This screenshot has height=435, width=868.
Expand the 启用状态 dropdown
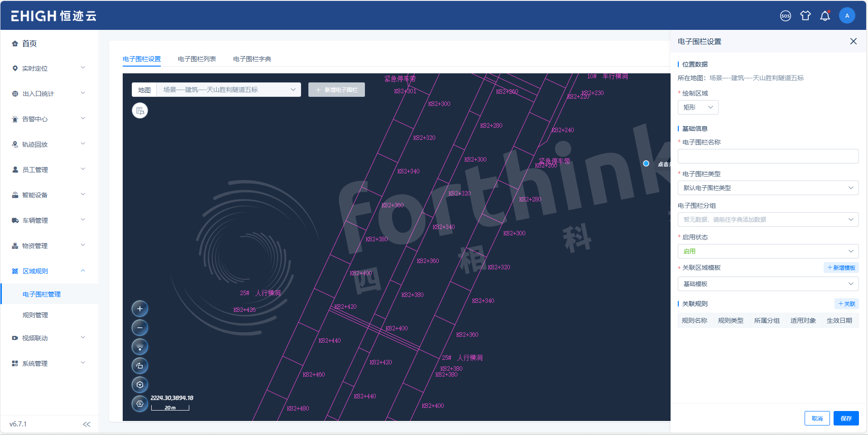point(767,251)
